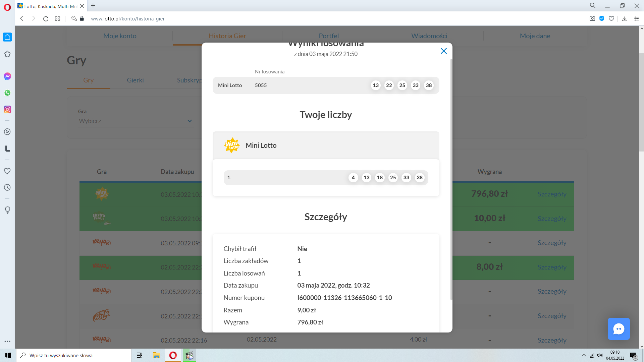Open browser history clock icon in sidebar
Screen dimensions: 644x362
pyautogui.click(x=7, y=187)
